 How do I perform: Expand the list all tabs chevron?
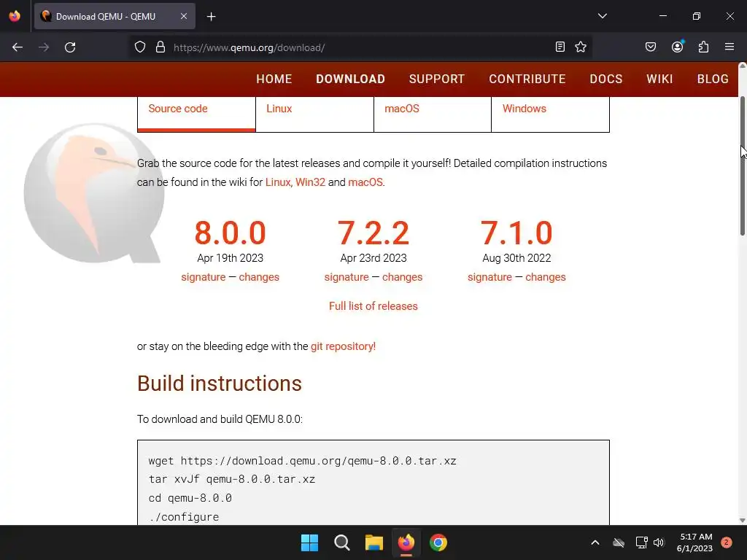click(x=602, y=16)
